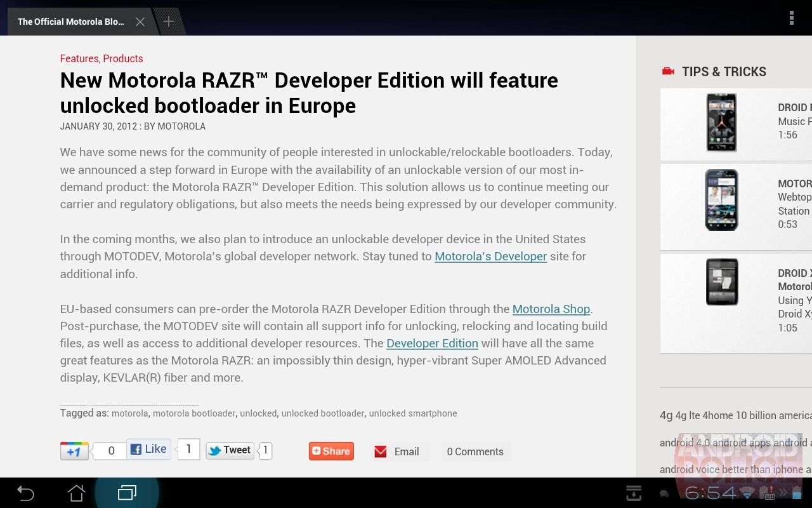Follow the Motorola's Developer link

[x=490, y=256]
